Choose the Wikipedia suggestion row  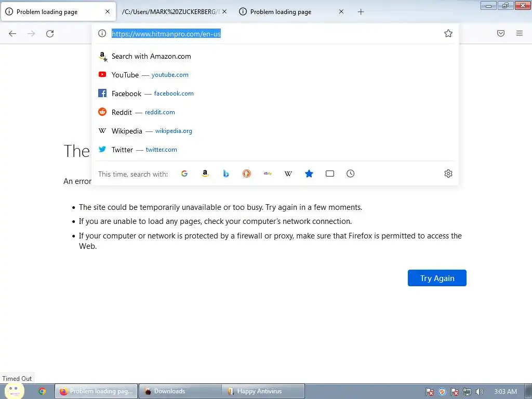pyautogui.click(x=275, y=130)
